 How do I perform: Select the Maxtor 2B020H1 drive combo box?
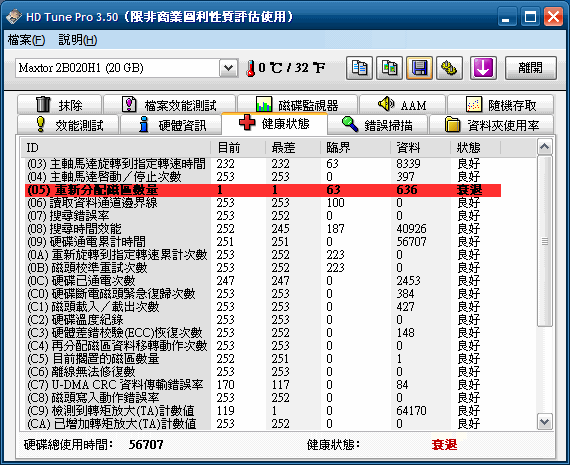pyautogui.click(x=127, y=68)
